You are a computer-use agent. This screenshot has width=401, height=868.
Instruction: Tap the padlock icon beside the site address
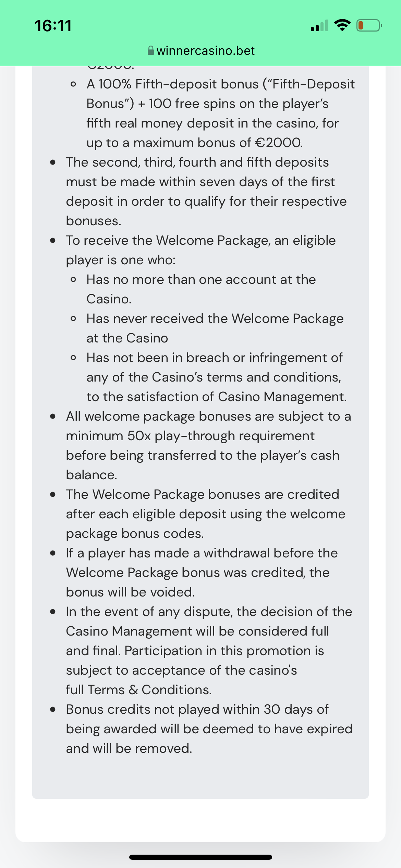150,51
